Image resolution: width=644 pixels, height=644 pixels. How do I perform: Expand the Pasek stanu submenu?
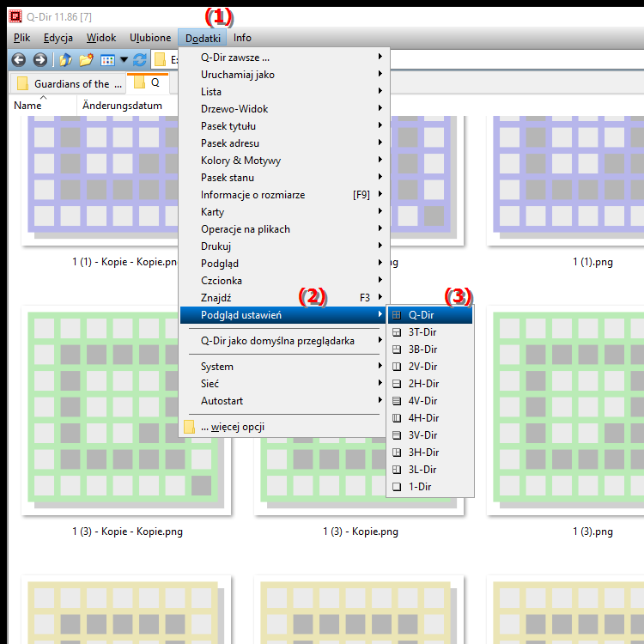click(x=284, y=178)
